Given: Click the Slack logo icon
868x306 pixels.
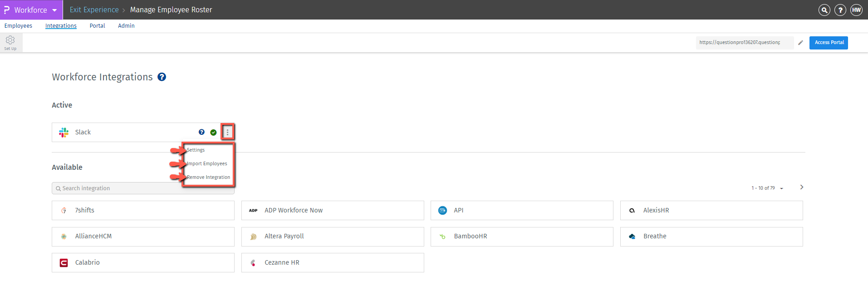Looking at the screenshot, I should [x=64, y=132].
